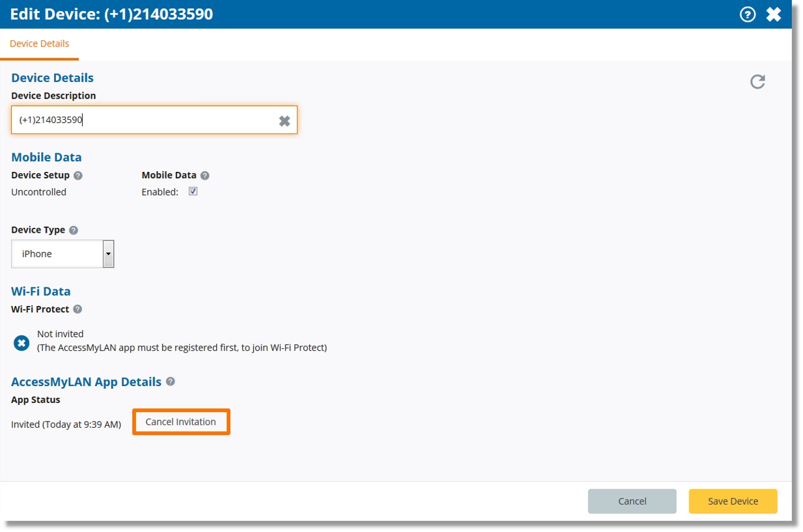803x532 pixels.
Task: Click the Cancel button
Action: 632,501
